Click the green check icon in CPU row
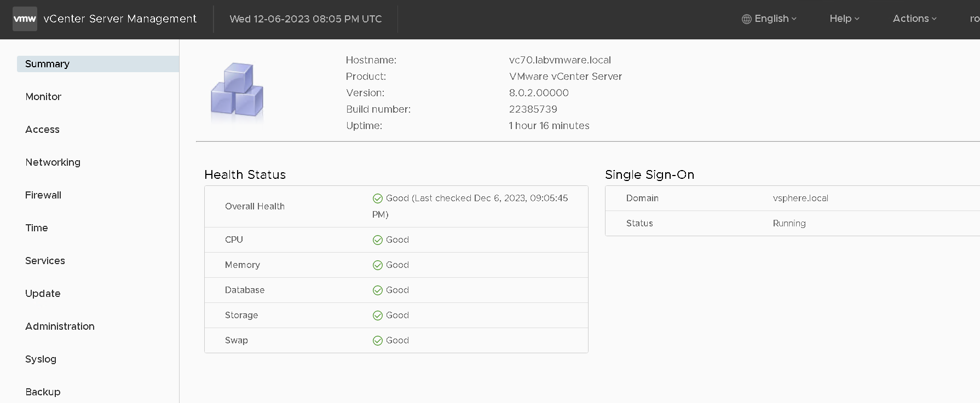The height and width of the screenshot is (403, 980). pos(377,240)
